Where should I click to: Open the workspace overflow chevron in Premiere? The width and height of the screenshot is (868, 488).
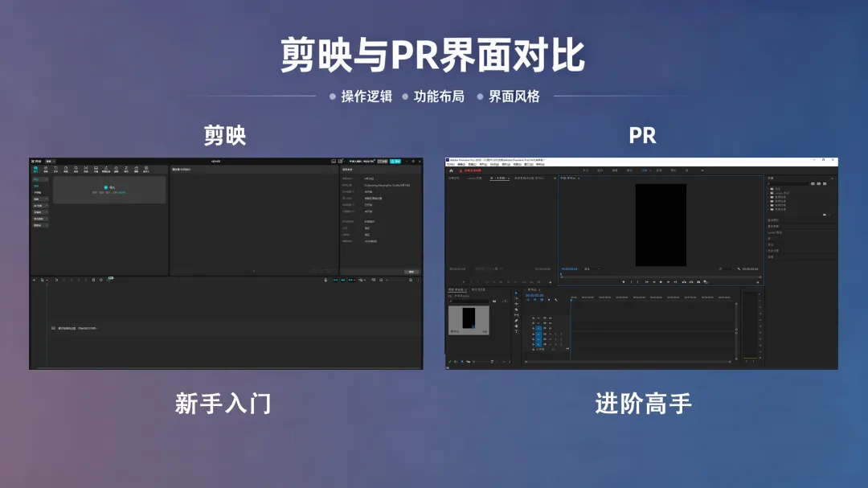[x=702, y=170]
